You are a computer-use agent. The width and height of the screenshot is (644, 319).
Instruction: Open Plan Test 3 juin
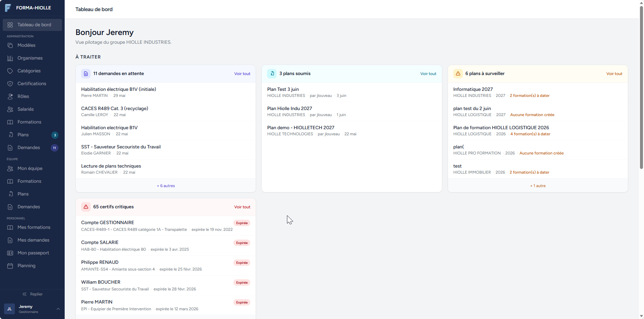coord(352,92)
